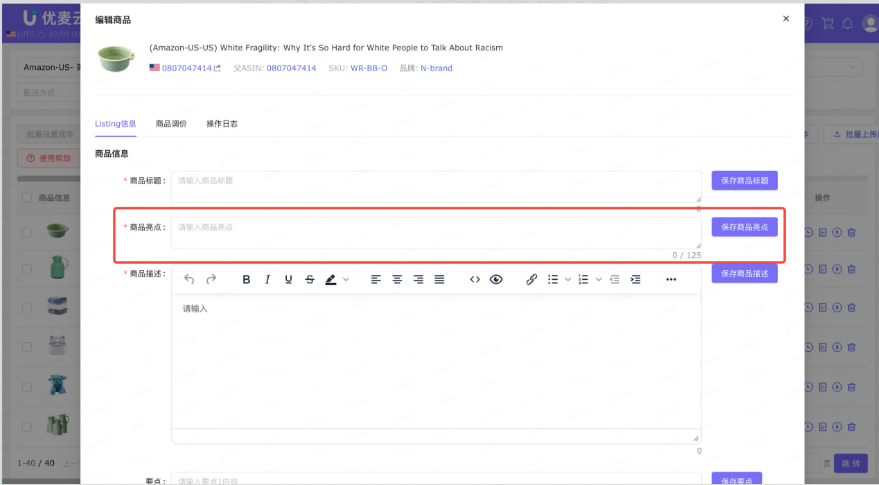
Task: Open the 父ASIN 0807047414 link
Action: point(291,68)
